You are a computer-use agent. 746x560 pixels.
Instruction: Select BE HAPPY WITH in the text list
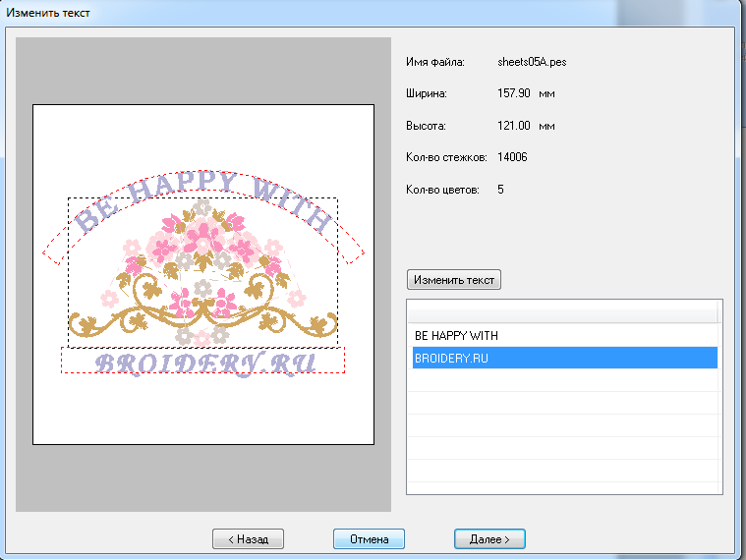point(456,336)
